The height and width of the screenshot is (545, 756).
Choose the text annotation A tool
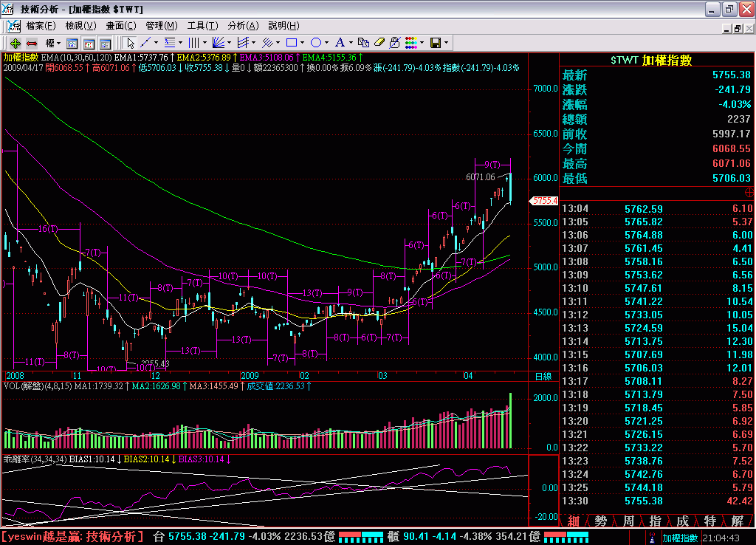(340, 43)
